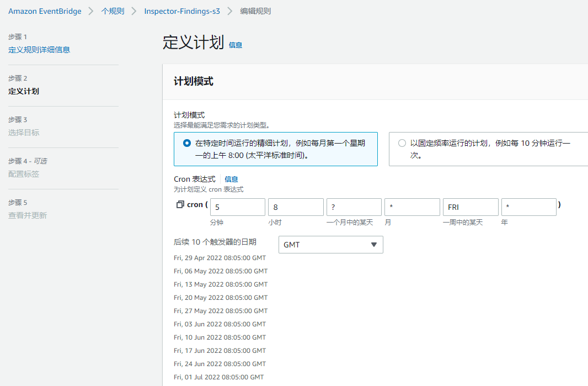Select the FRI day-of-week field

470,207
